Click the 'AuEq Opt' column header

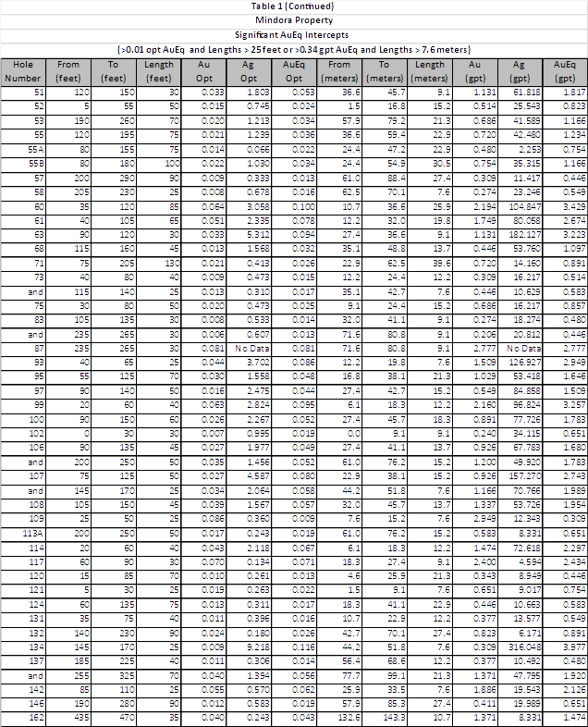coord(294,71)
